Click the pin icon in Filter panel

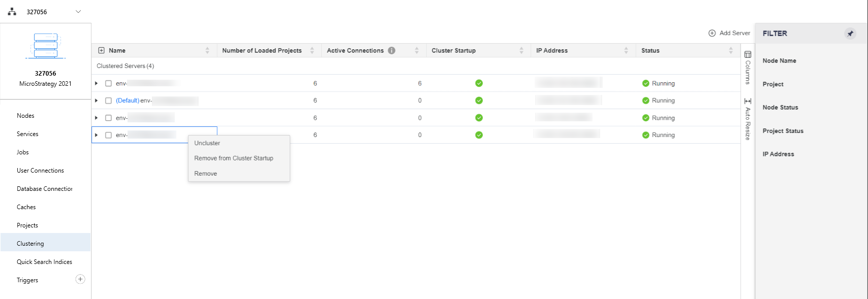(850, 34)
